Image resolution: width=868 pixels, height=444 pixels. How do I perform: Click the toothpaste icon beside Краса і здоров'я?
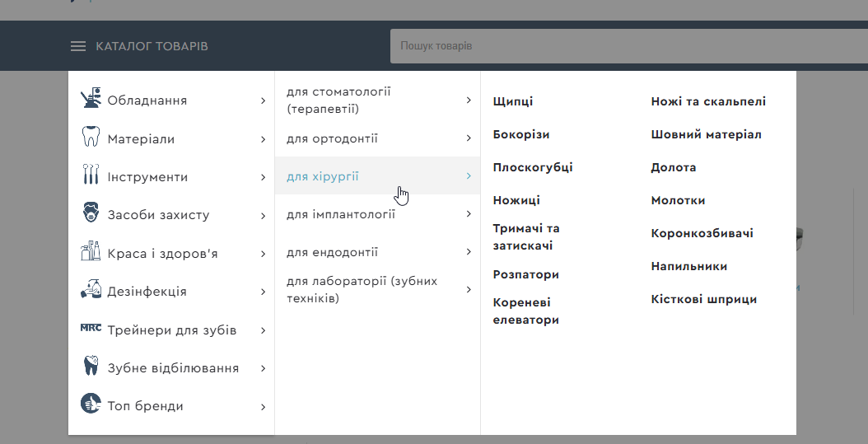[91, 252]
